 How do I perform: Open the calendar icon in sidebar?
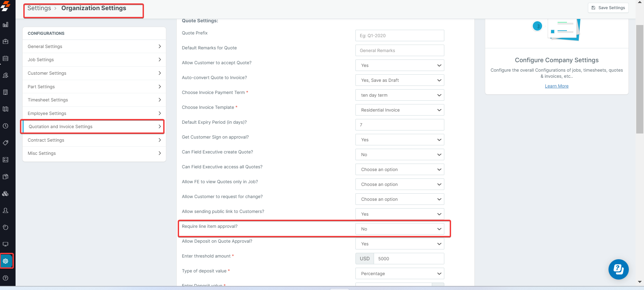(x=5, y=58)
